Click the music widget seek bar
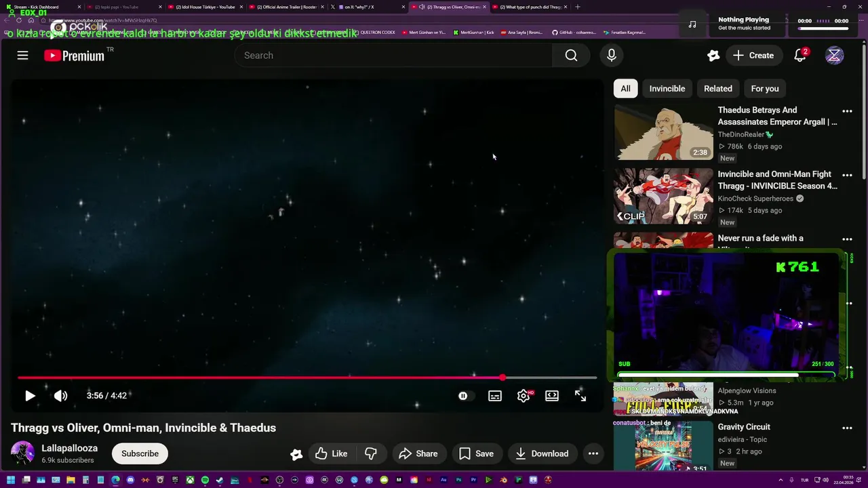The image size is (868, 488). click(x=823, y=29)
